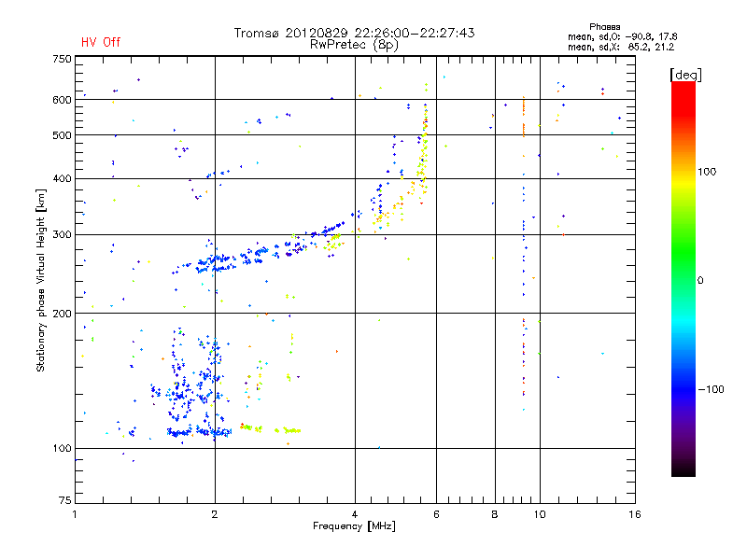Click the 'Stationary phase Virtual Height [km]' axis label
This screenshot has width=747, height=560.
click(40, 280)
